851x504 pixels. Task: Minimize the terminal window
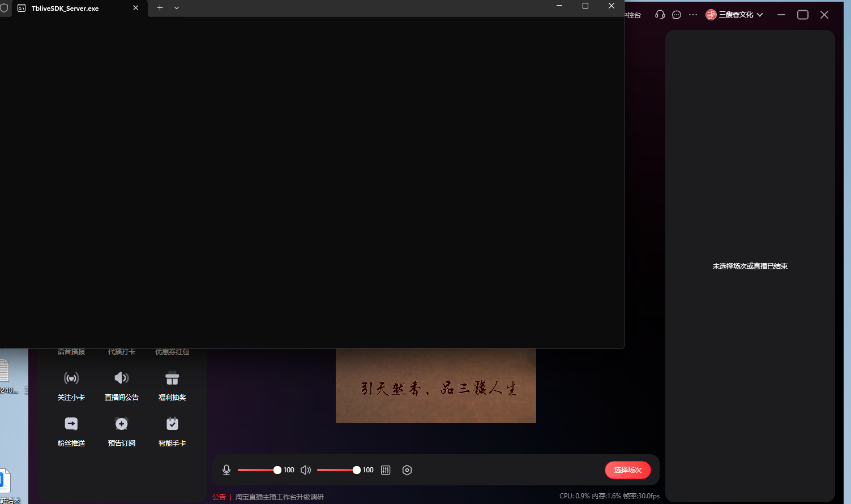tap(559, 6)
